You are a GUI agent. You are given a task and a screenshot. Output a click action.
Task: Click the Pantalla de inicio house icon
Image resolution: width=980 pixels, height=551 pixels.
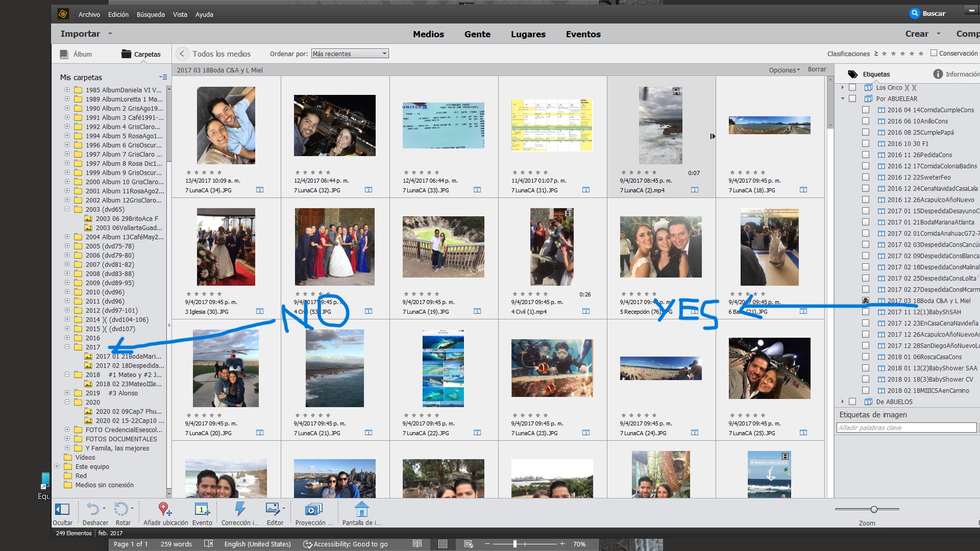(x=361, y=509)
